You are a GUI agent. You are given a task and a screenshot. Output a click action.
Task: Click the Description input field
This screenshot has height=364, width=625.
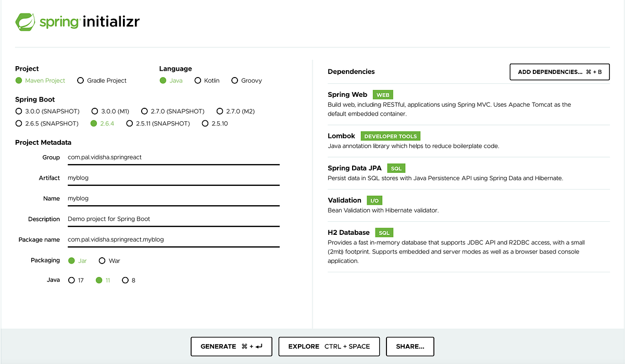[172, 219]
